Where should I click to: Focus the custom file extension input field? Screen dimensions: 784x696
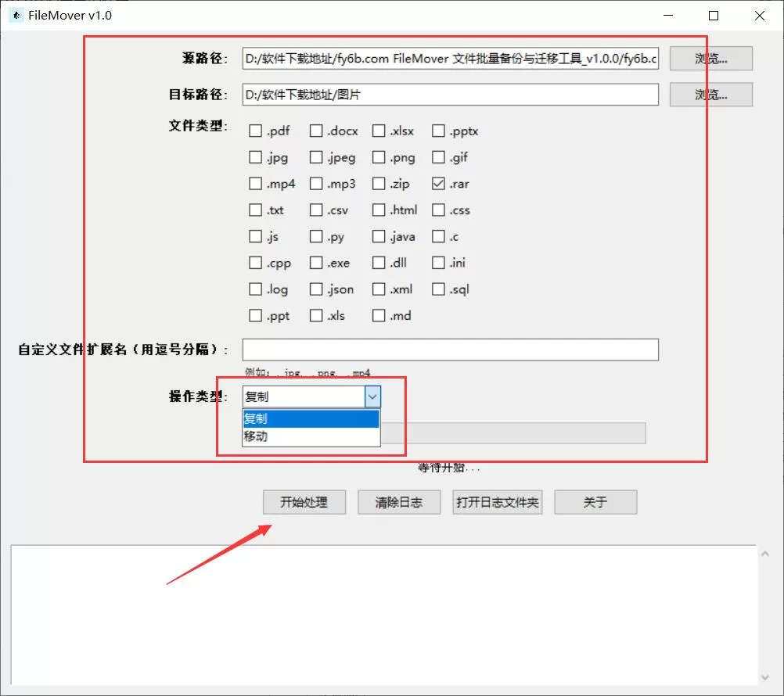[x=451, y=350]
